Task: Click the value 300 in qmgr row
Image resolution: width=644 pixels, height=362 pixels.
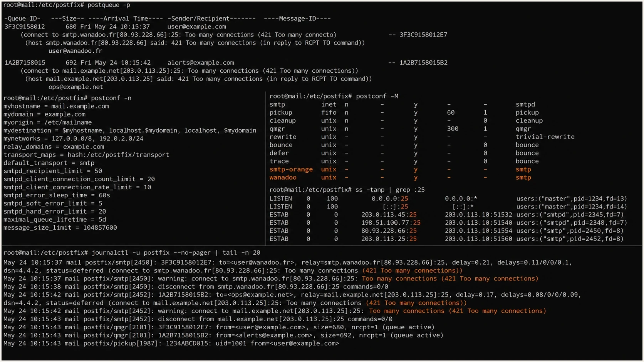Action: click(453, 128)
